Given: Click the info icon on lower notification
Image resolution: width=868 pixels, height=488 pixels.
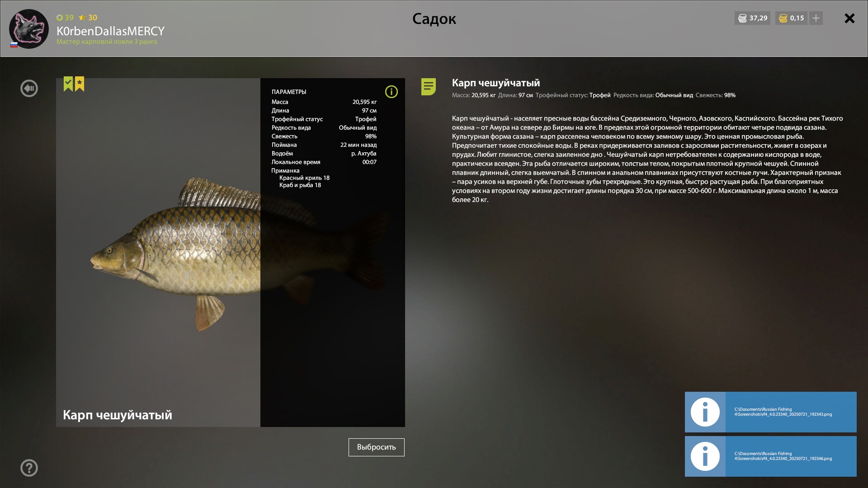Looking at the screenshot, I should pyautogui.click(x=705, y=456).
